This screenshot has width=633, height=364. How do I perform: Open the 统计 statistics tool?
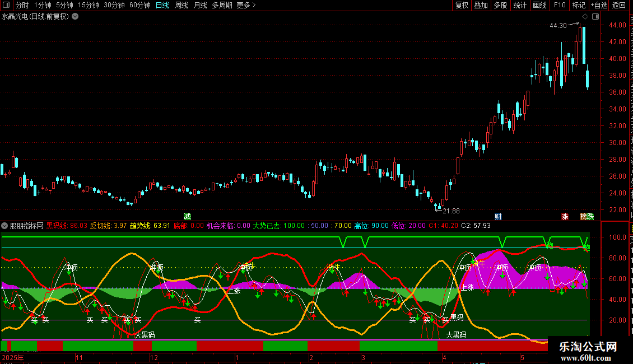pos(520,5)
